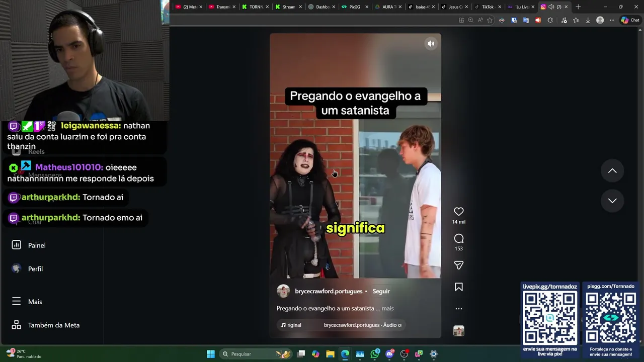Open the audio thumbnail below the options
644x362 pixels.
(458, 331)
